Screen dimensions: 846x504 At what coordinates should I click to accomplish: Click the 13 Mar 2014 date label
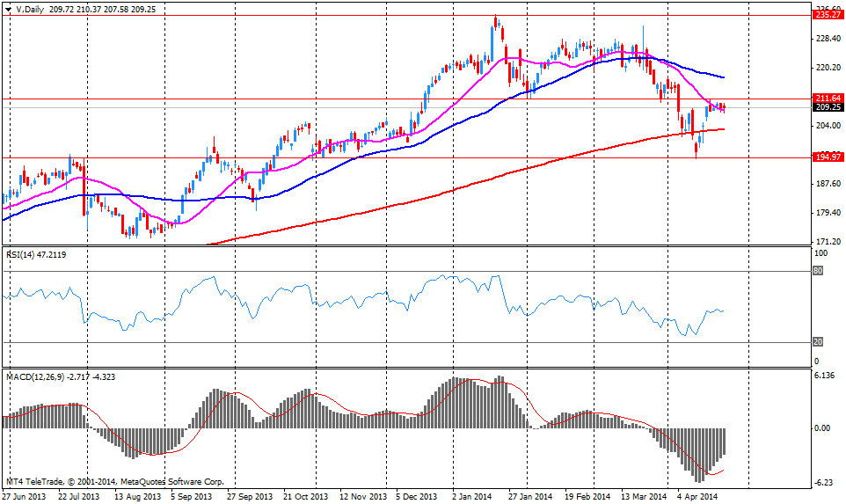pos(644,496)
